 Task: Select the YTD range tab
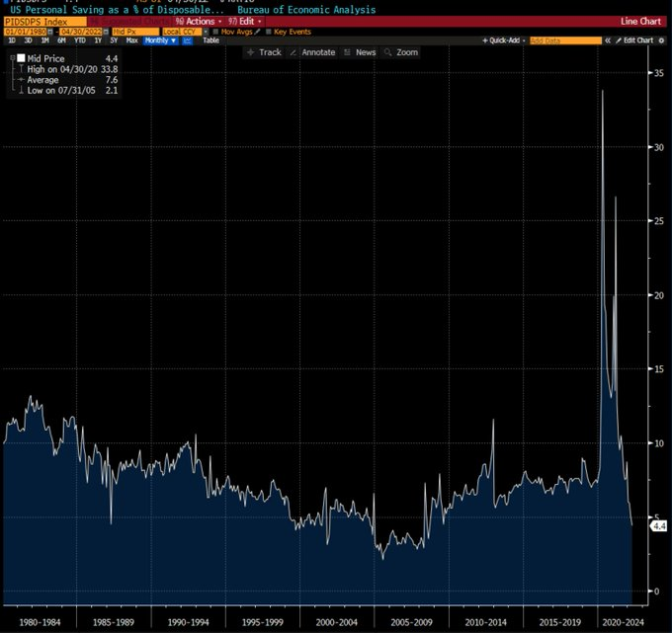click(80, 40)
